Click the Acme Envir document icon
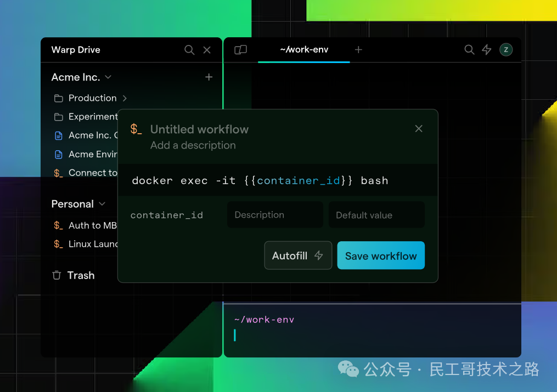 (59, 154)
